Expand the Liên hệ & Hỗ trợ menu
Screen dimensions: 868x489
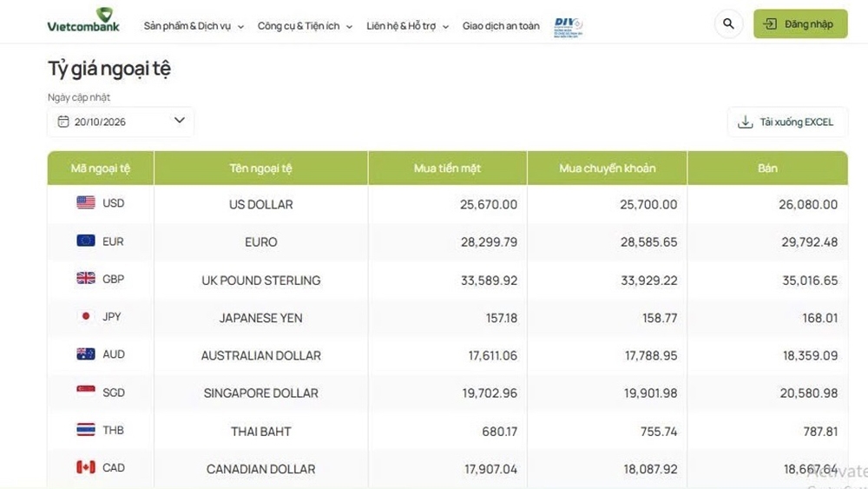pyautogui.click(x=407, y=26)
